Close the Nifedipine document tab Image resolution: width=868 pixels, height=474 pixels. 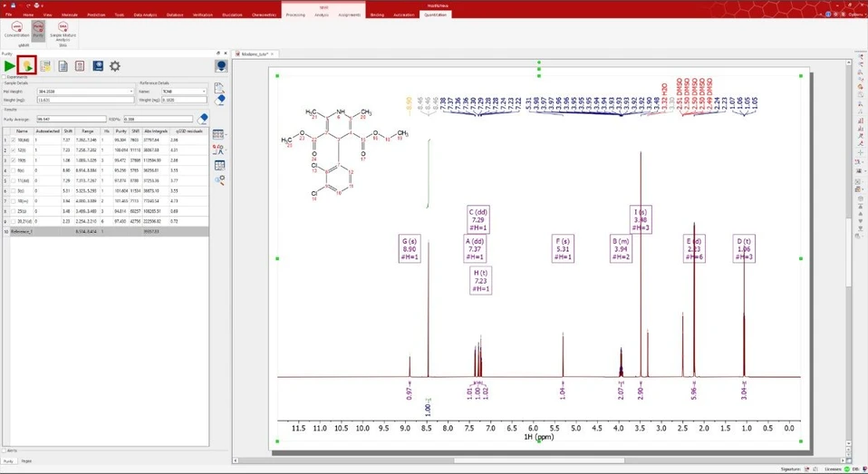pos(273,54)
